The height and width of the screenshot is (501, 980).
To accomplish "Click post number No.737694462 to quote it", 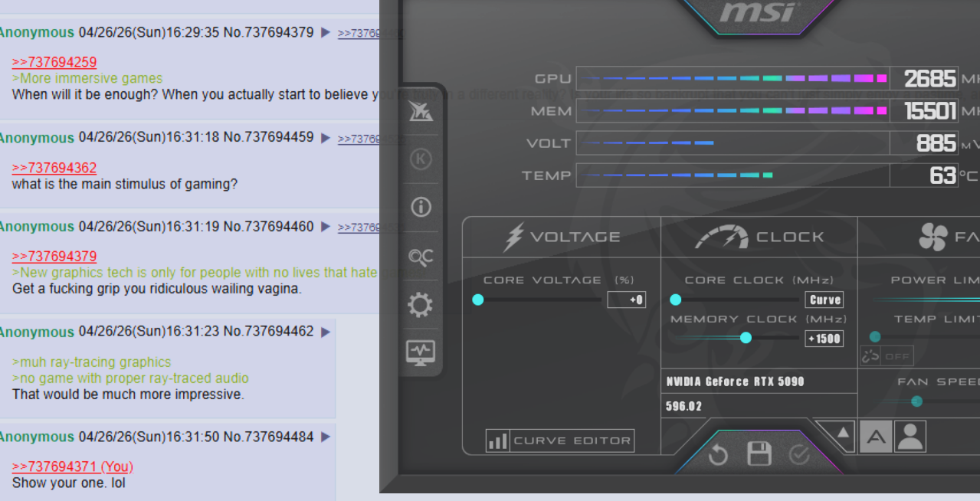I will click(268, 332).
